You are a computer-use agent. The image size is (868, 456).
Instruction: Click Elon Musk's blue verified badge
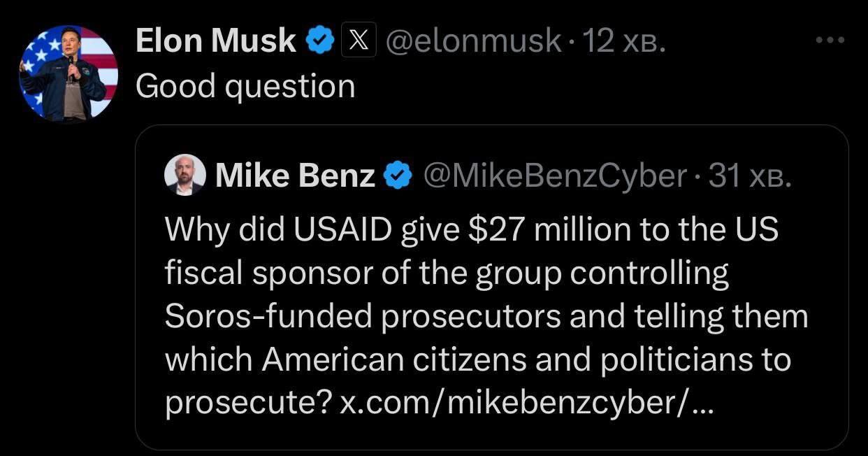[x=319, y=41]
